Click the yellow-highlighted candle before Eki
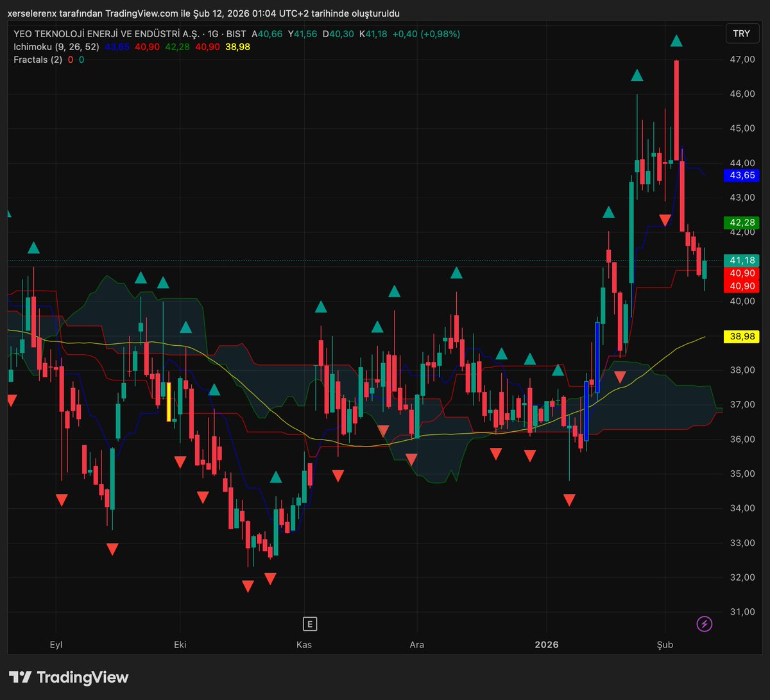 coord(169,402)
